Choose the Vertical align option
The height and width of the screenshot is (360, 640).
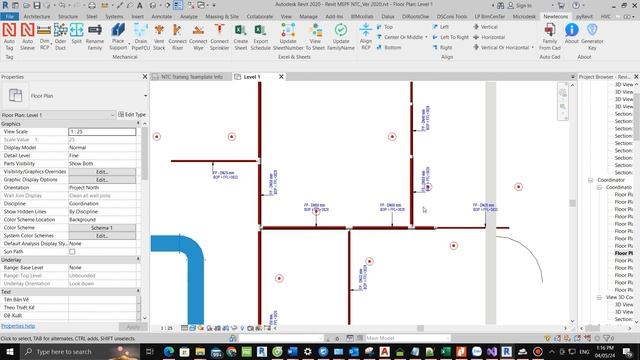[x=485, y=27]
